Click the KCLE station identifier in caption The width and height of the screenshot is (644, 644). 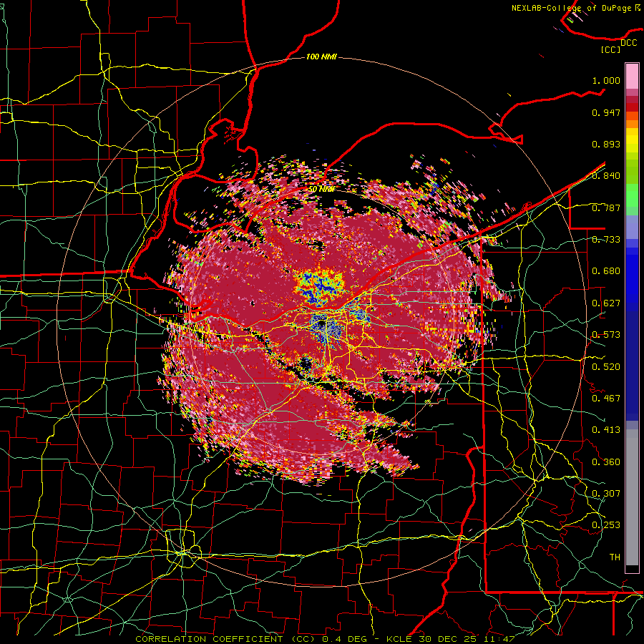(x=399, y=639)
